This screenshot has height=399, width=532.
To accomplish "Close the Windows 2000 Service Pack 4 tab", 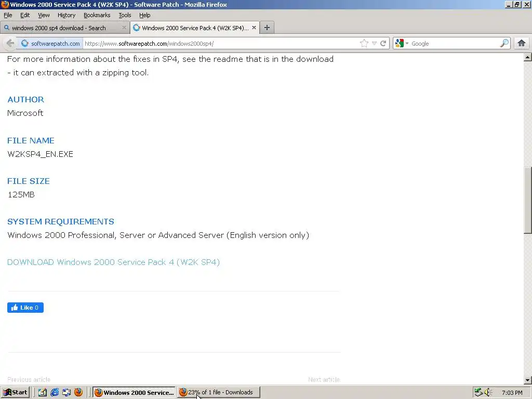I will click(254, 28).
